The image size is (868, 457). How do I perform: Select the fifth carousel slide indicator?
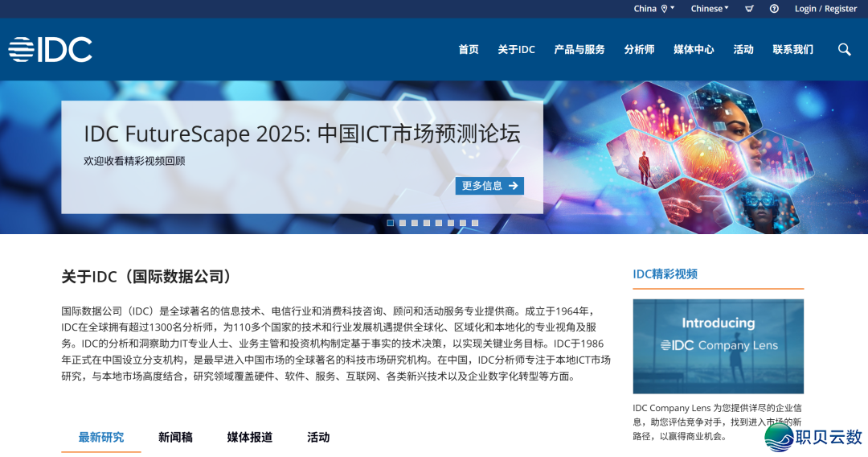(x=439, y=223)
